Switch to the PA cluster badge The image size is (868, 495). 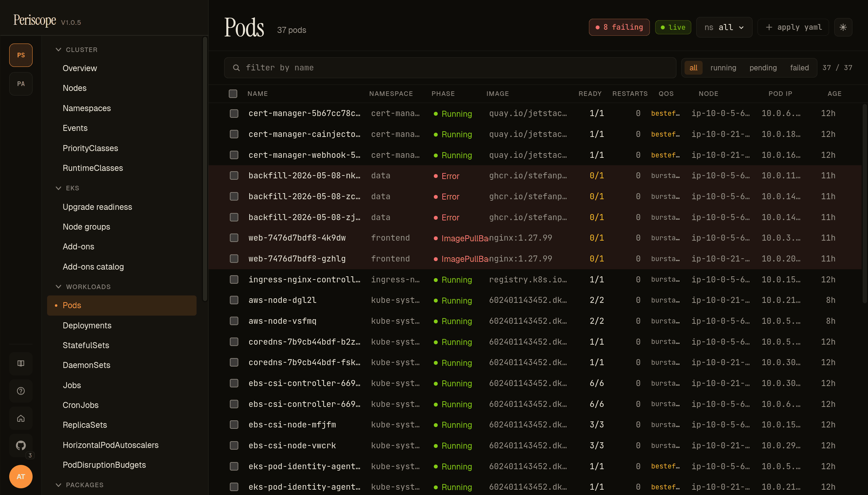point(21,84)
